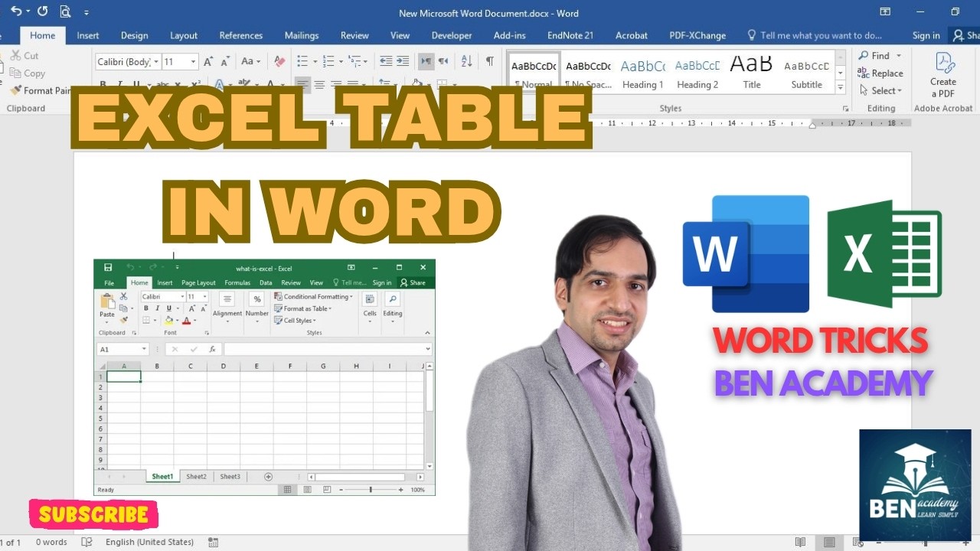
Task: Toggle Italic in the Excel Font group
Action: [x=158, y=308]
